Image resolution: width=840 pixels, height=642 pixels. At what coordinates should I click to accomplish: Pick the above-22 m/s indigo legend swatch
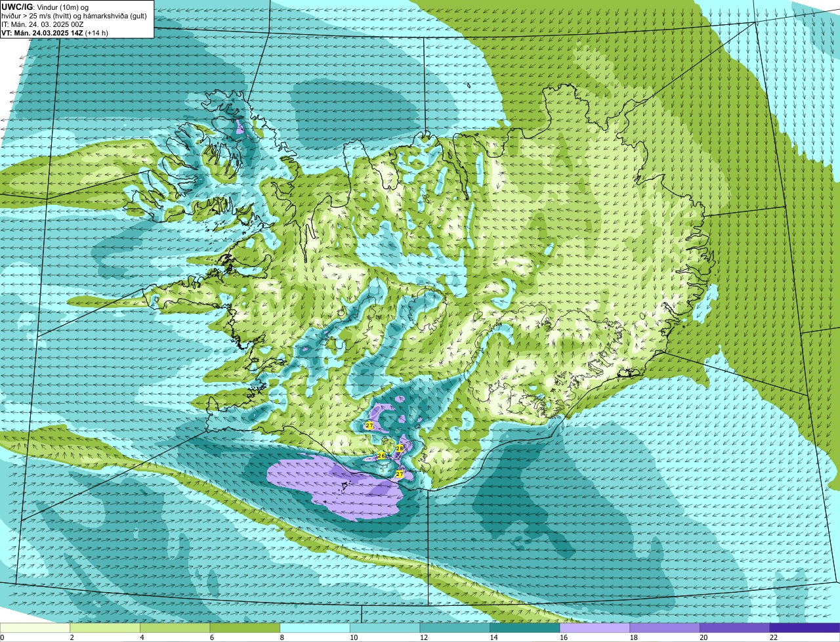(x=805, y=628)
